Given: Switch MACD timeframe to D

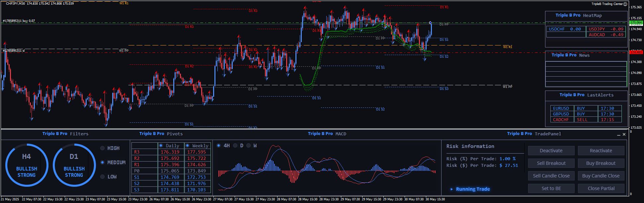Looking at the screenshot, I should [235, 146].
